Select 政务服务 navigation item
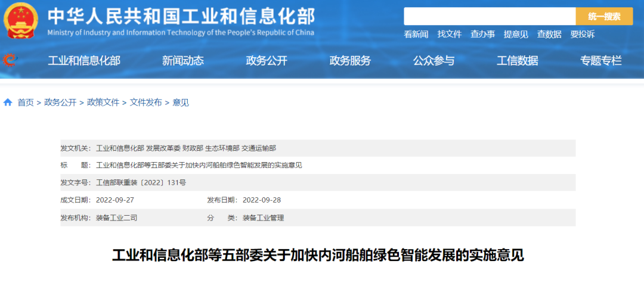The width and height of the screenshot is (644, 283). point(351,61)
